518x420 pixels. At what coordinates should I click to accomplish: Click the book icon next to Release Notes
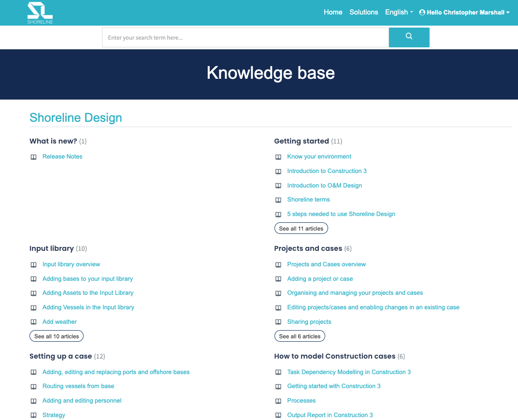coord(34,157)
